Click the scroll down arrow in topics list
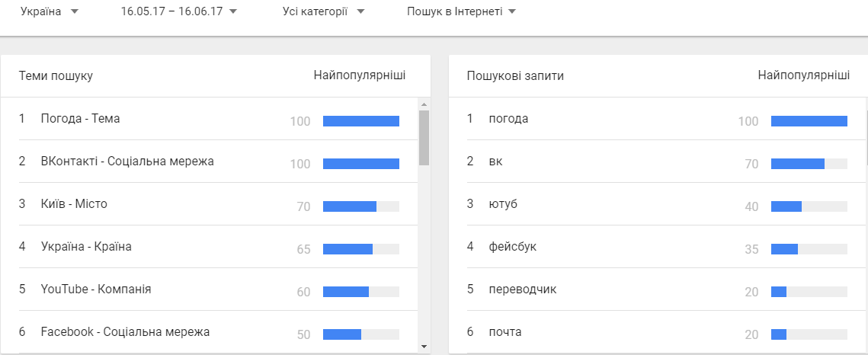The width and height of the screenshot is (868, 355). click(424, 347)
